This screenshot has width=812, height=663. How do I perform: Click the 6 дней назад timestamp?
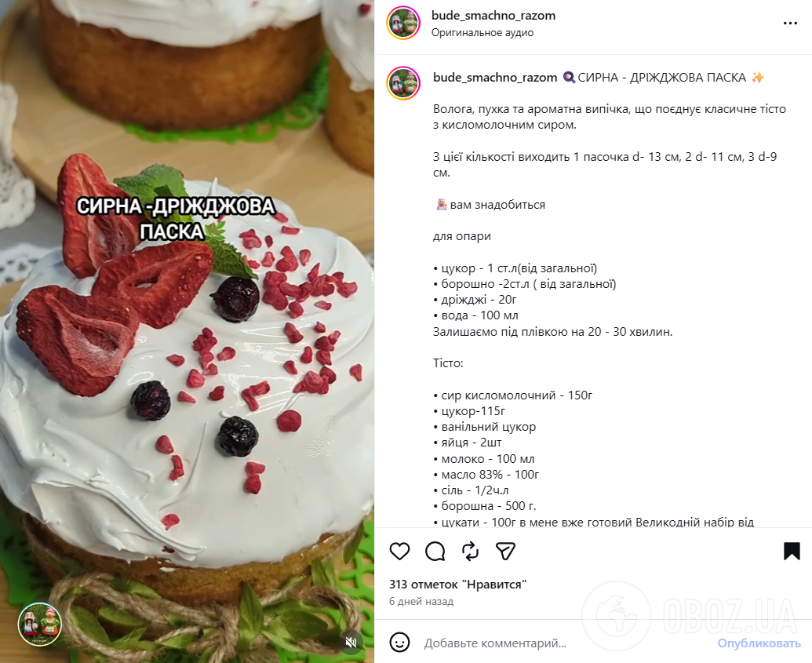(421, 601)
